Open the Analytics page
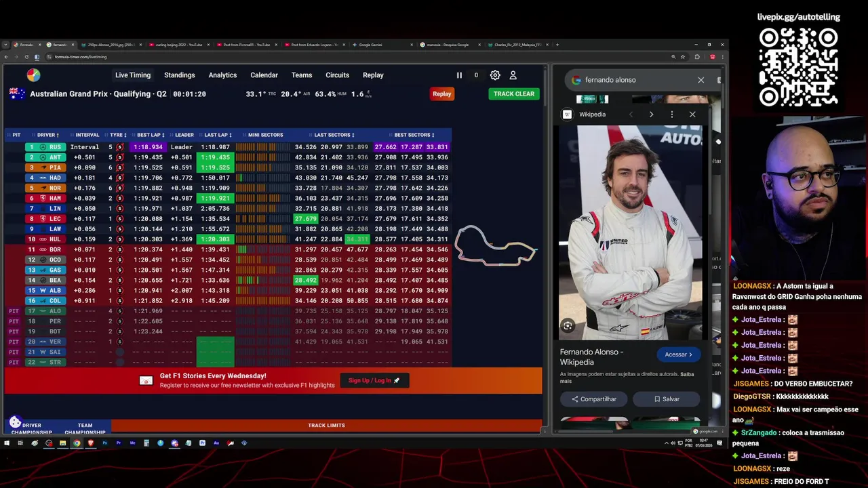The height and width of the screenshot is (488, 868). (x=222, y=75)
